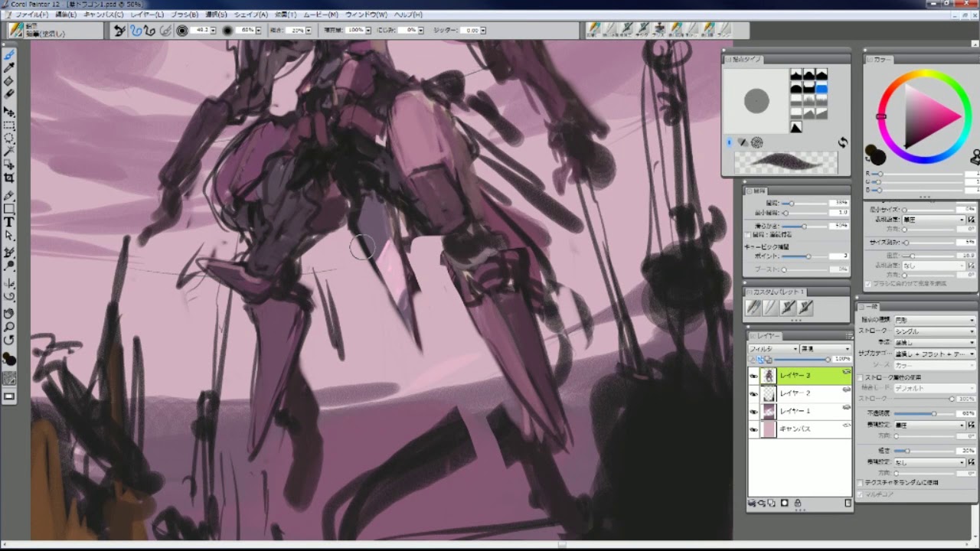Click the opacity preview dot in property bar
The width and height of the screenshot is (980, 551).
[x=227, y=31]
